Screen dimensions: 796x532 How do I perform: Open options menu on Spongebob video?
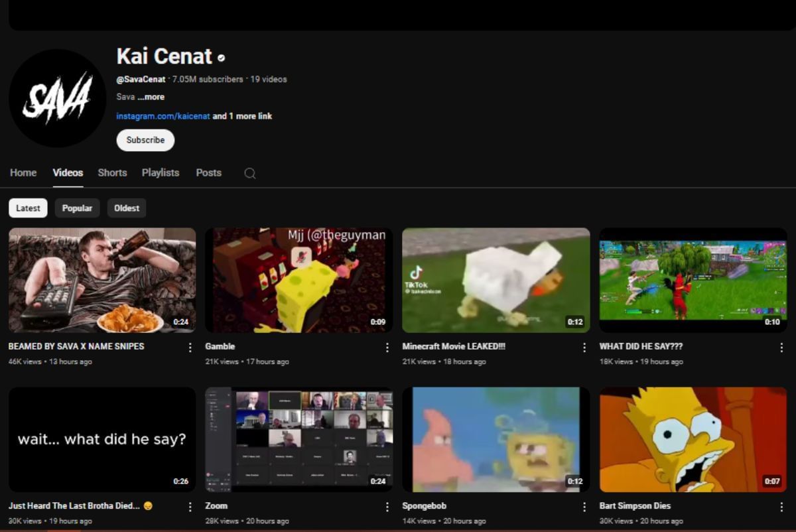point(584,505)
